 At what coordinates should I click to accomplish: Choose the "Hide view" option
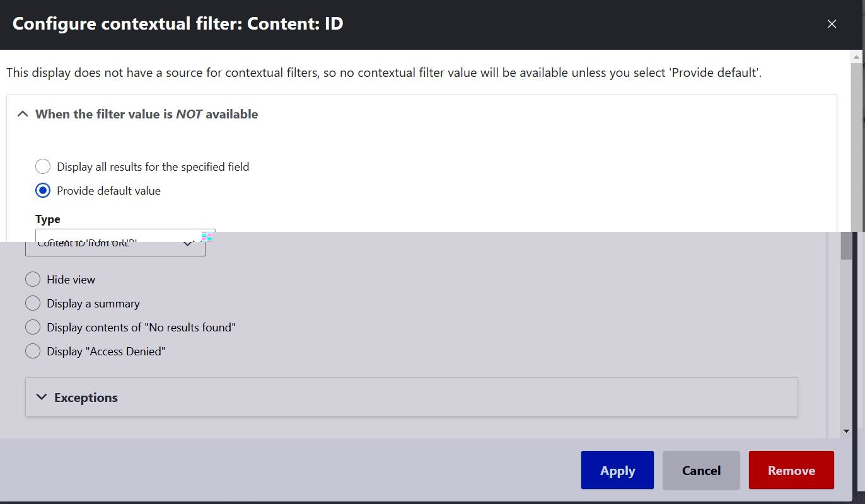33,279
